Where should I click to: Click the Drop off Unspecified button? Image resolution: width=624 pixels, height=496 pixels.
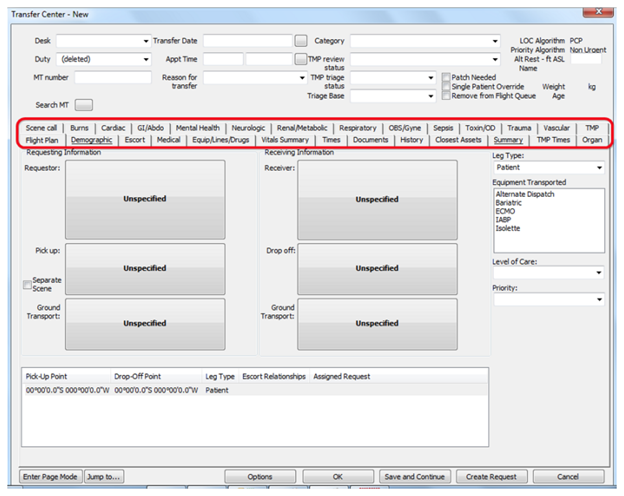tap(377, 269)
